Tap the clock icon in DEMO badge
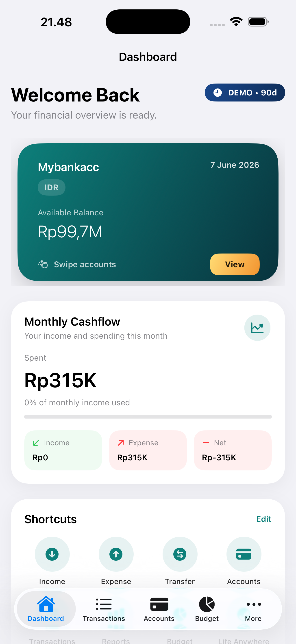The height and width of the screenshot is (644, 296). point(217,93)
